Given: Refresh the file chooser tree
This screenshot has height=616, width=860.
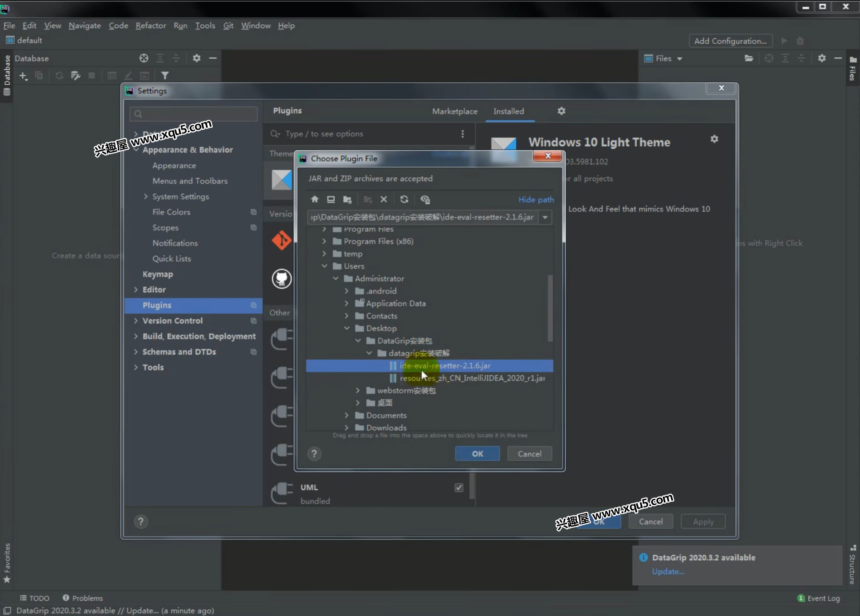Looking at the screenshot, I should (x=404, y=199).
